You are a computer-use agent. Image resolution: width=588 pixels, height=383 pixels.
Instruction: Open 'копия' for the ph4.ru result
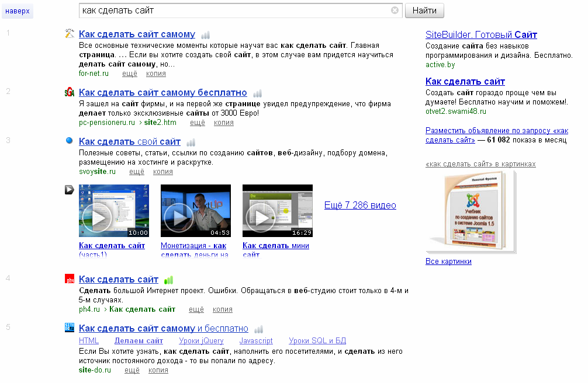(x=223, y=309)
